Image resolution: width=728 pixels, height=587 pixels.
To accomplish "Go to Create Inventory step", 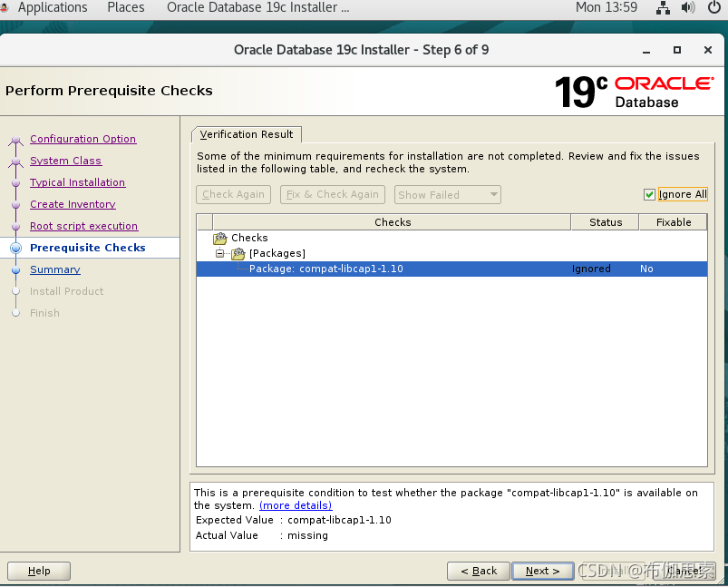I will (73, 204).
